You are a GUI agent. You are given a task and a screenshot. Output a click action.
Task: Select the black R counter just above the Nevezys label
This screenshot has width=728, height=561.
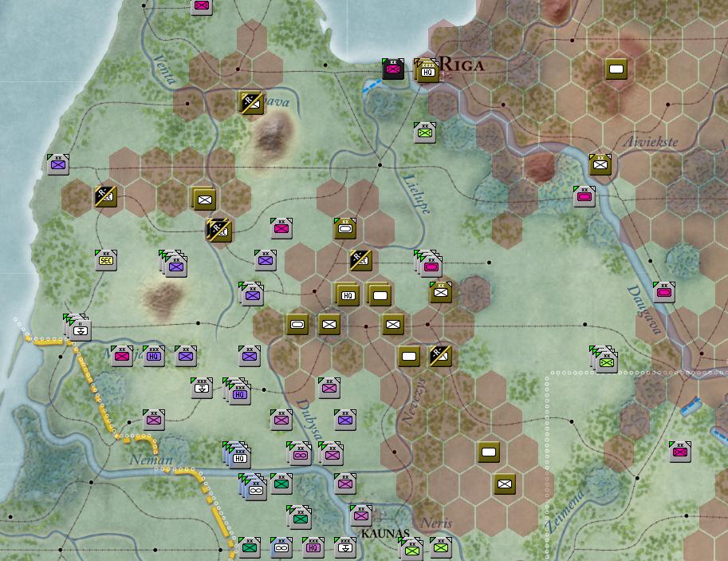[441, 356]
